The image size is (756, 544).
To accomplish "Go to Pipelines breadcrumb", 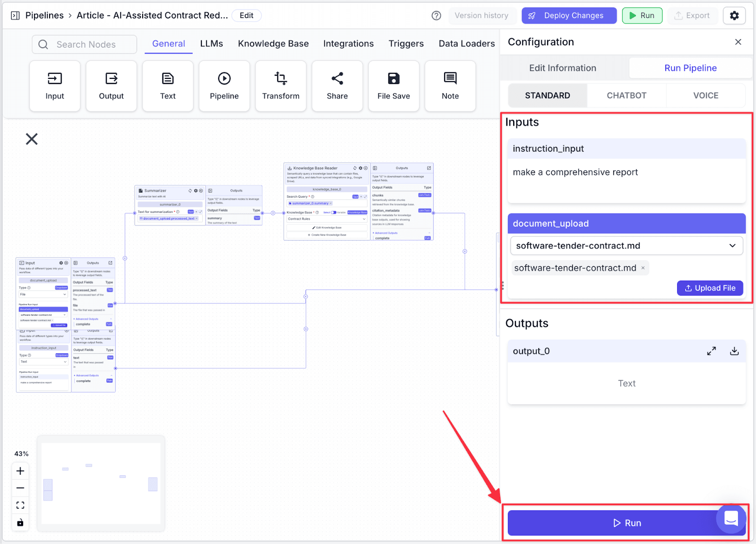I will (44, 16).
